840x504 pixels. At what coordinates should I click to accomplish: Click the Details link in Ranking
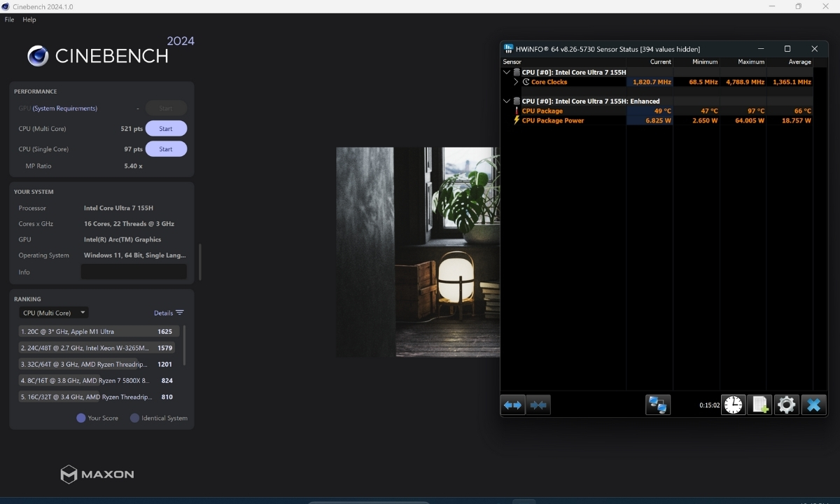click(163, 313)
